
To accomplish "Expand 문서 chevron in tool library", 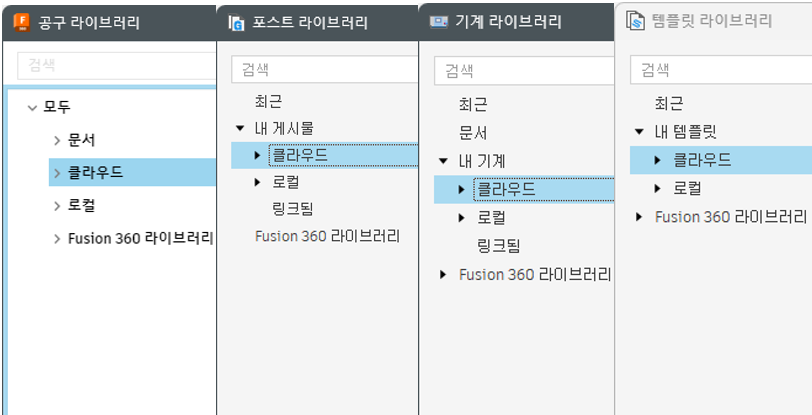I will click(x=57, y=140).
